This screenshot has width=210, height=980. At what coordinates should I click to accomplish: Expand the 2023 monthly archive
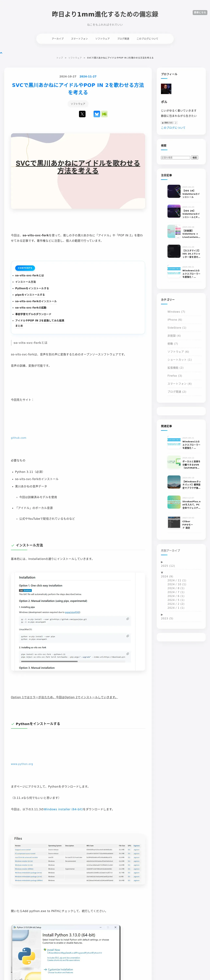click(x=162, y=614)
